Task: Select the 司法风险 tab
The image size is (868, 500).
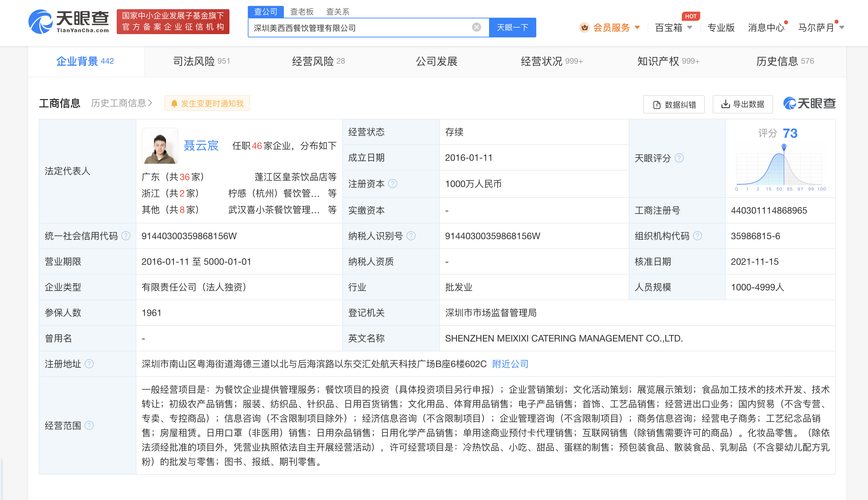Action: (x=202, y=61)
